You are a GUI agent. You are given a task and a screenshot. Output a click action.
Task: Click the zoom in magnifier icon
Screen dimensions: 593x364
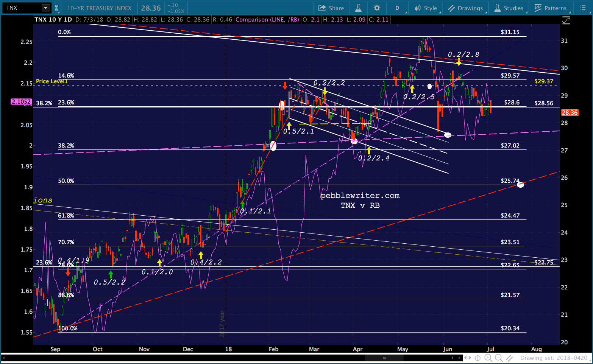pos(489,358)
